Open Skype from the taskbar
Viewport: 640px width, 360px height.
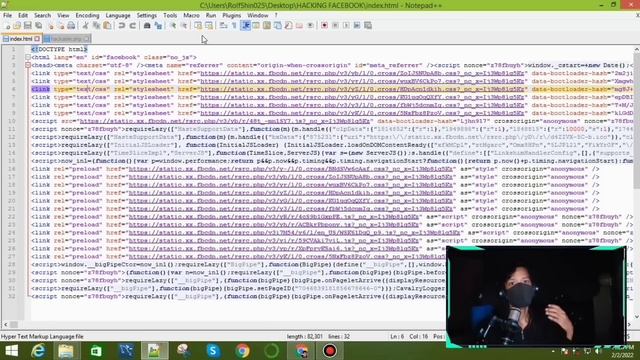tap(213, 351)
